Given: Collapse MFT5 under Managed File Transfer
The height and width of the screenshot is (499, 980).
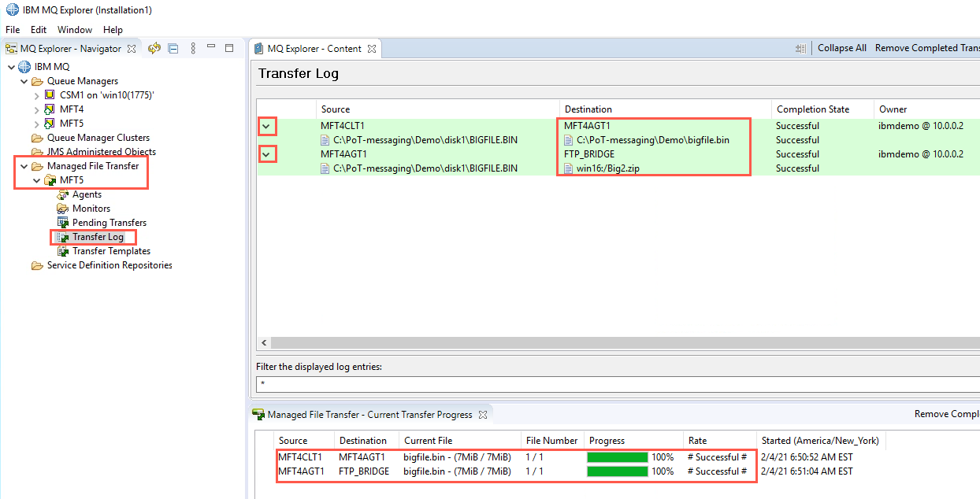Looking at the screenshot, I should pos(36,180).
